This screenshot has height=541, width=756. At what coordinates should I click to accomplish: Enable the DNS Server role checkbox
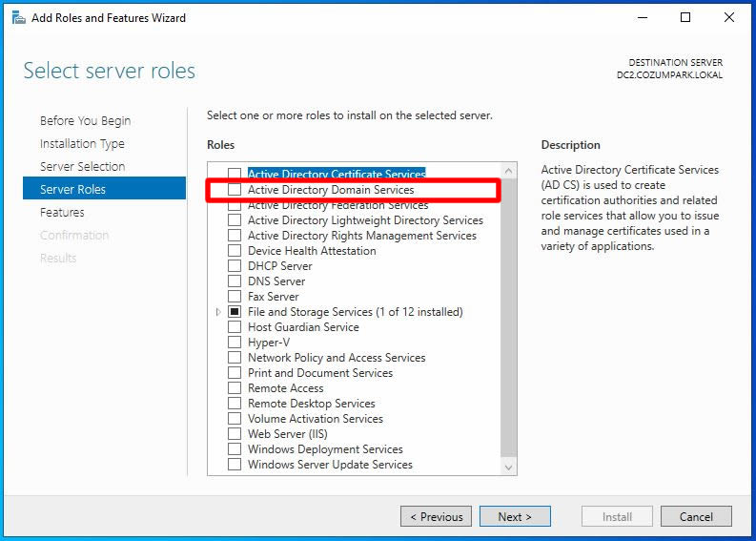235,281
